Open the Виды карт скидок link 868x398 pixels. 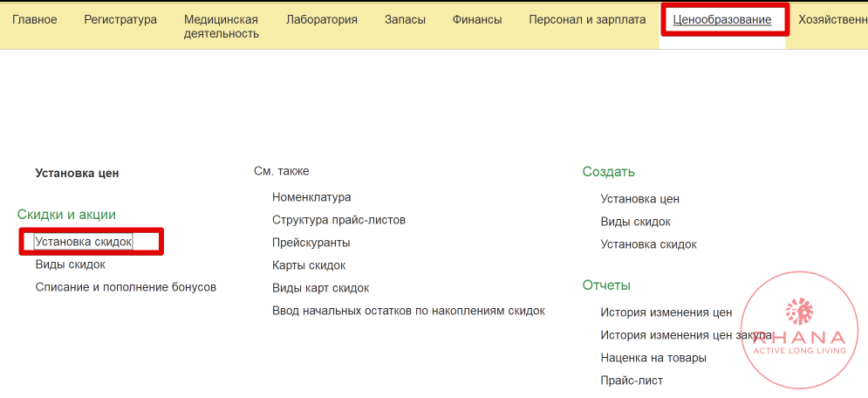(x=320, y=288)
